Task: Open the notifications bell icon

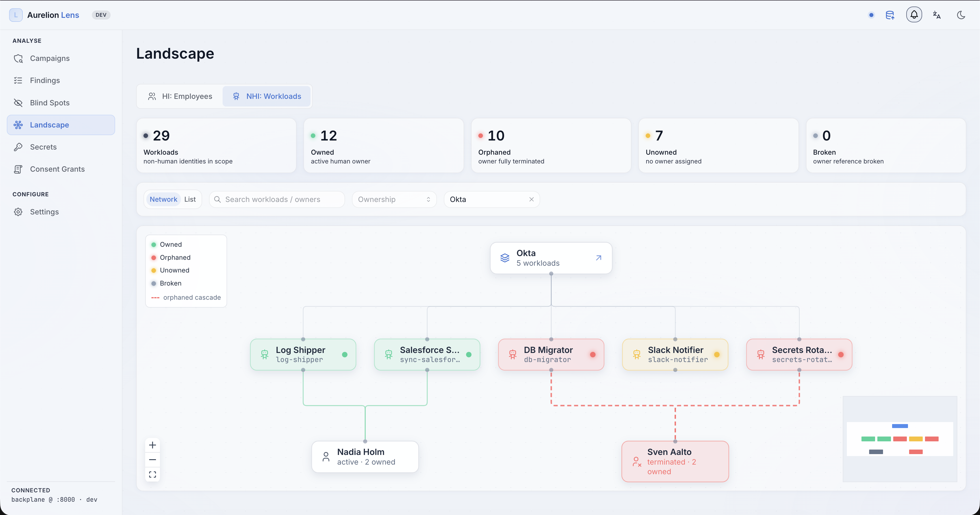Action: (x=914, y=15)
